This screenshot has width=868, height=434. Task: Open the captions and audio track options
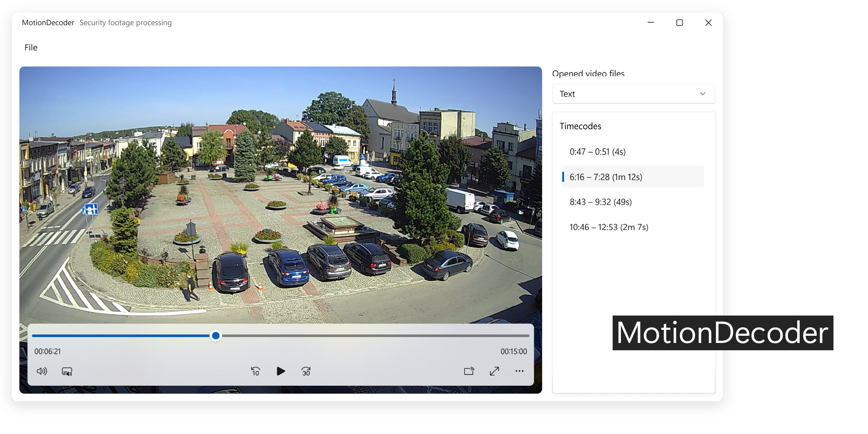(67, 371)
